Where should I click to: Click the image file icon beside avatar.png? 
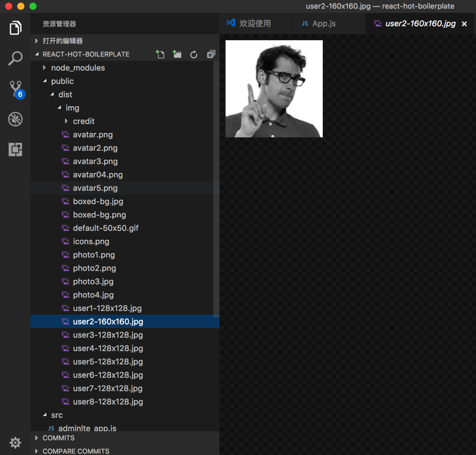click(66, 135)
